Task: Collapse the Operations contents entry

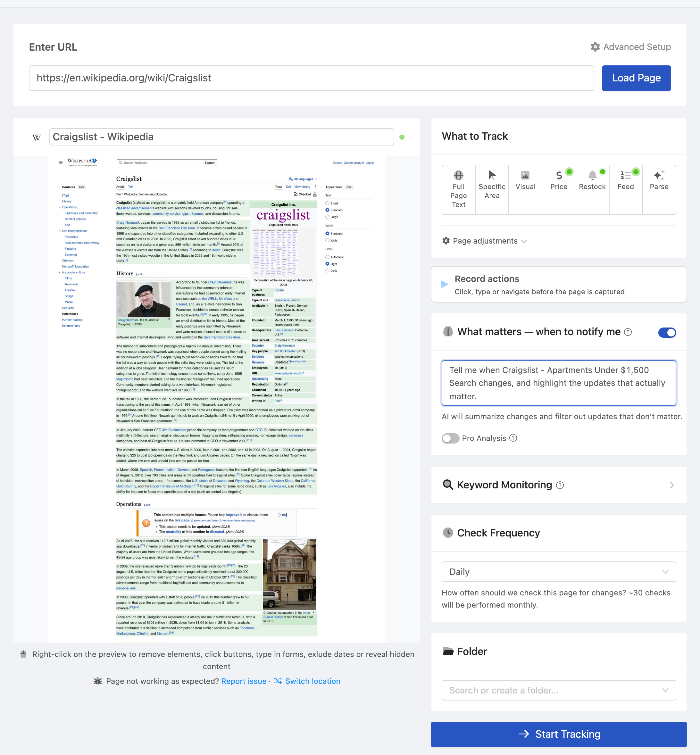Action: [x=60, y=207]
